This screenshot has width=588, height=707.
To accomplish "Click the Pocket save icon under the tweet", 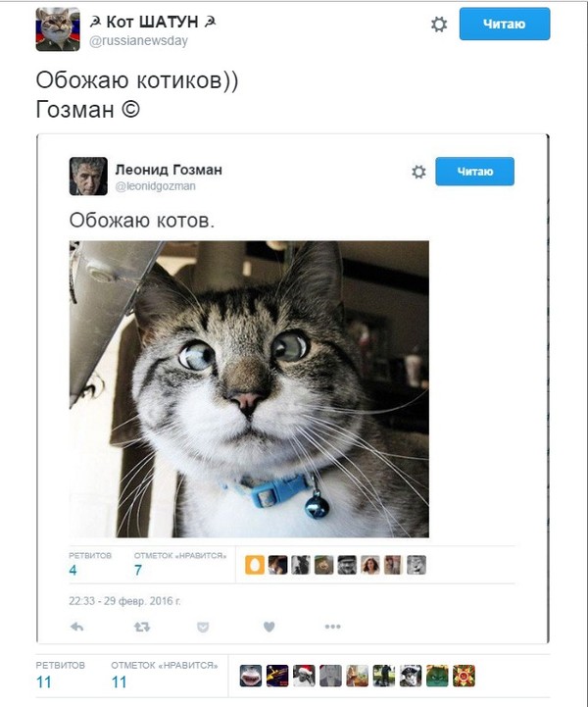I will pyautogui.click(x=203, y=627).
